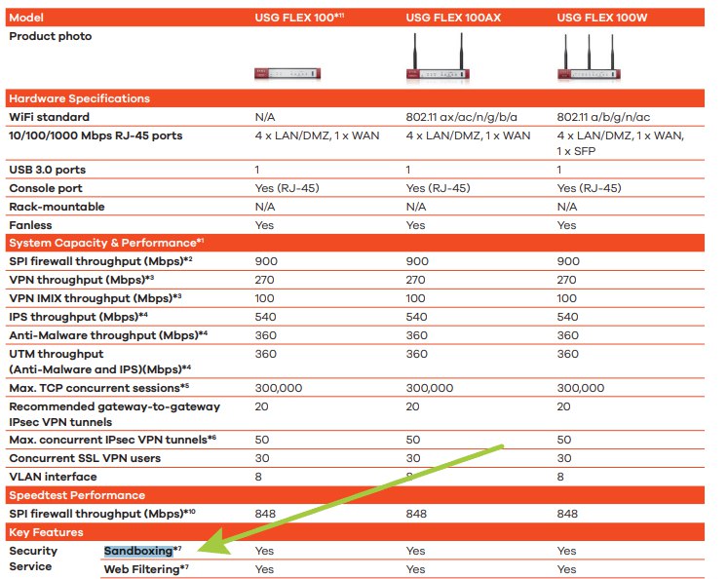Click Yes (RJ-45) under USG FLEX 100AX
Screen dimensions: 728x579
(438, 188)
